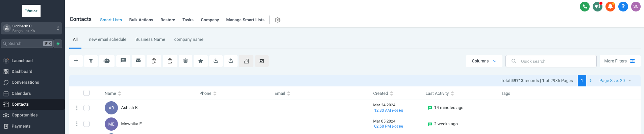
Task: Click the ME avatar of Mownika E
Action: click(x=111, y=124)
